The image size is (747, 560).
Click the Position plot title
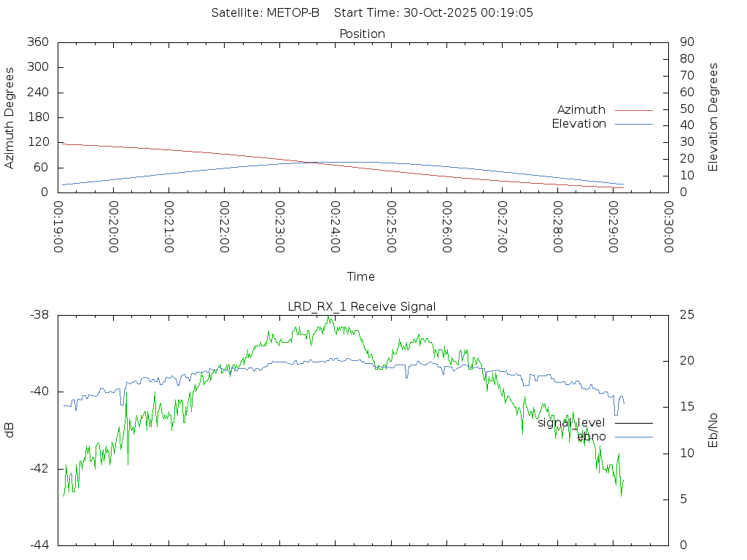(x=363, y=34)
